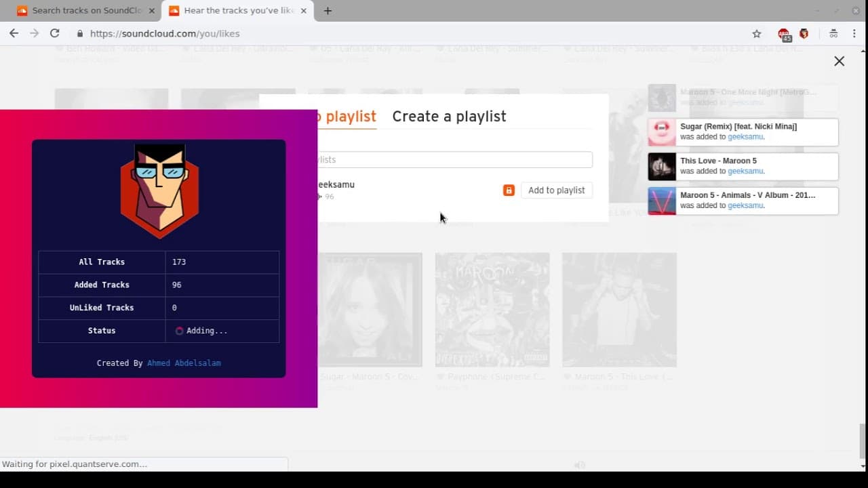Close the 'Search tracks on SoundCloud' tab
This screenshot has width=868, height=488.
[x=151, y=11]
